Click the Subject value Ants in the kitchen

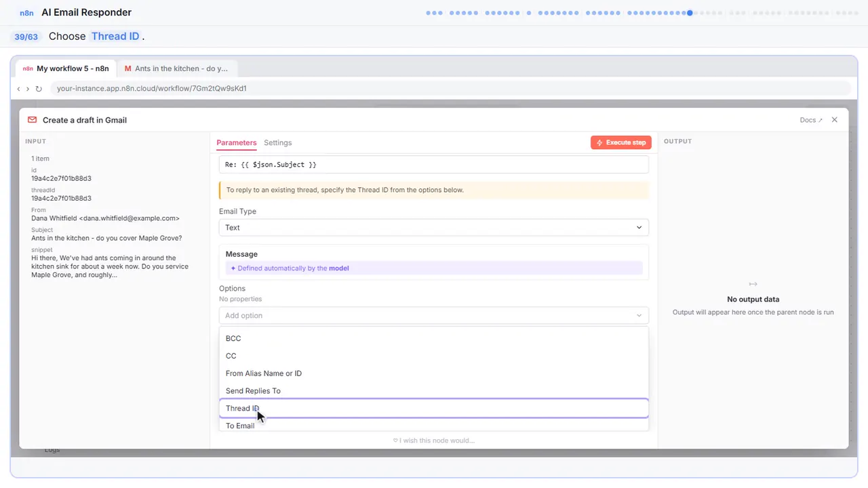coord(106,238)
